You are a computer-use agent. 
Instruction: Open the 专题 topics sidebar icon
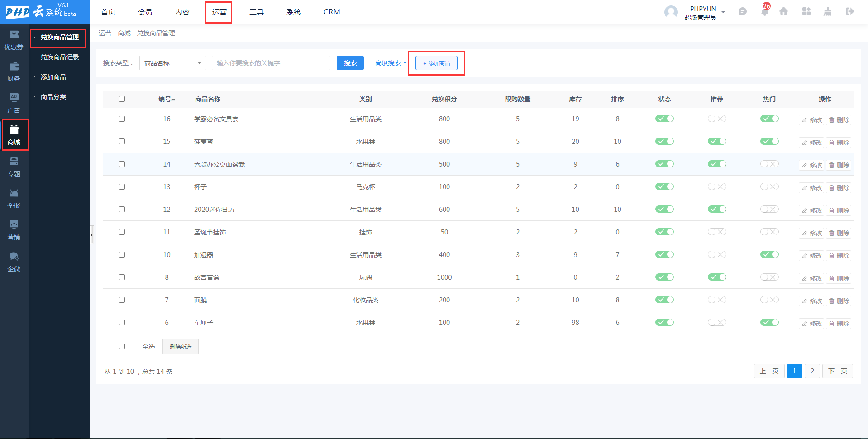click(x=14, y=167)
